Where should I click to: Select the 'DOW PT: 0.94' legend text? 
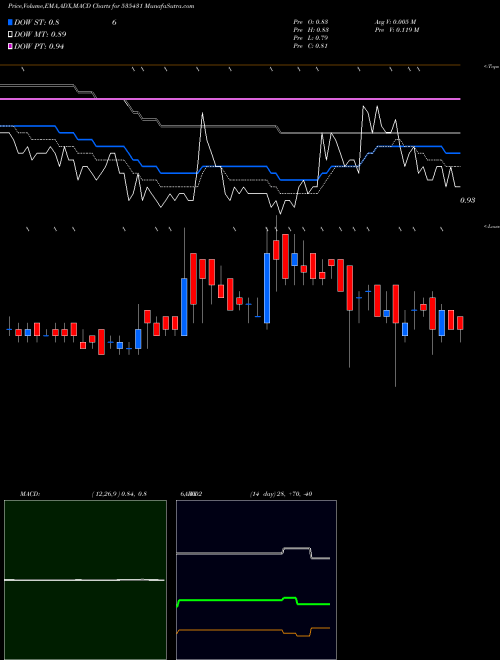[x=39, y=46]
